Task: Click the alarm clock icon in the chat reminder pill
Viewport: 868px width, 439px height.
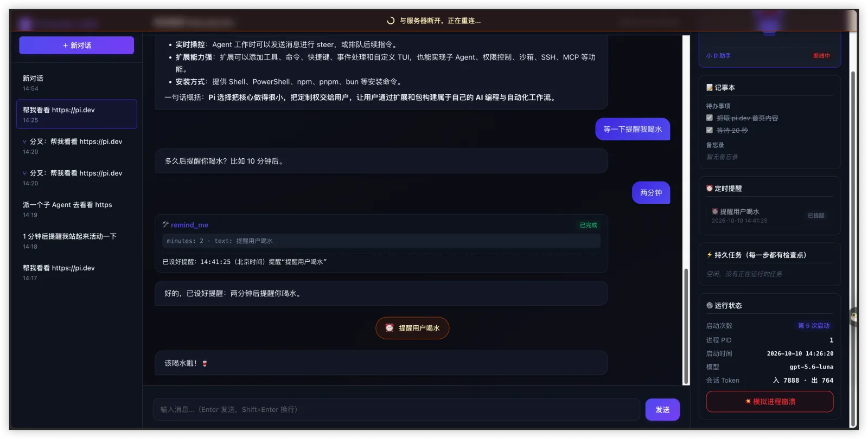Action: [x=390, y=328]
